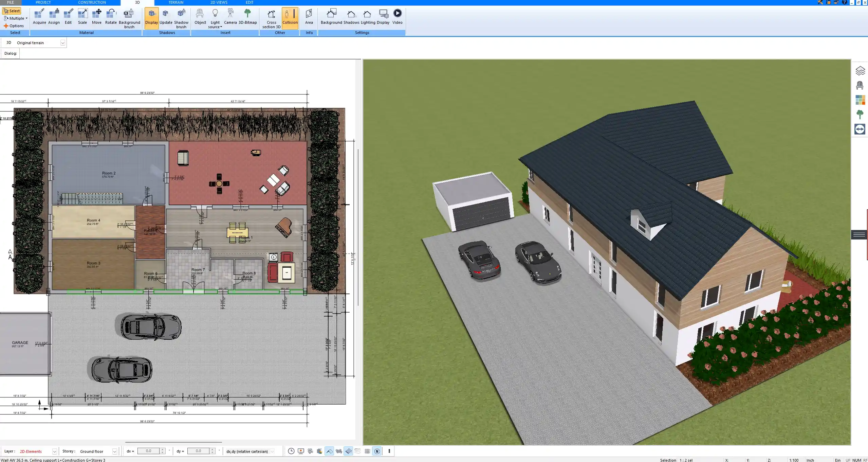Click the Multiple selection button
Image resolution: width=868 pixels, height=462 pixels.
pyautogui.click(x=16, y=18)
